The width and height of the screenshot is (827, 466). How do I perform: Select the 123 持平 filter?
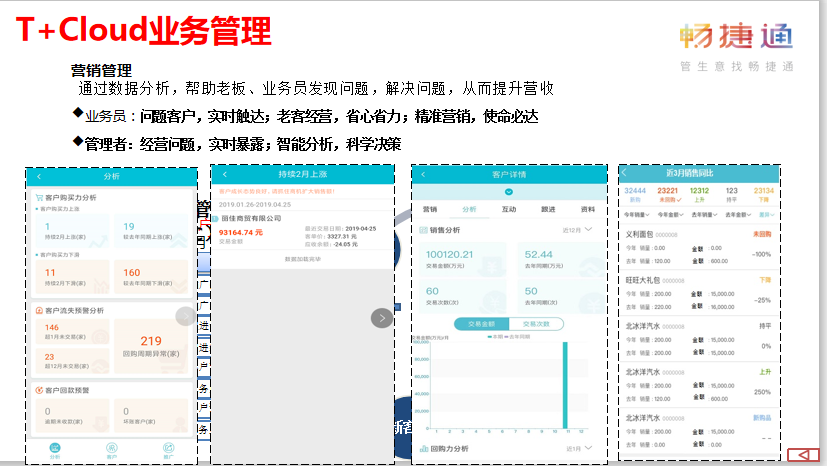pyautogui.click(x=732, y=195)
